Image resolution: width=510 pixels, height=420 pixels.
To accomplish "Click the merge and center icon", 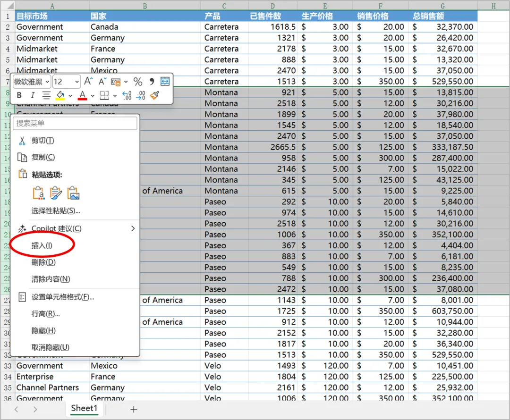I will (165, 81).
